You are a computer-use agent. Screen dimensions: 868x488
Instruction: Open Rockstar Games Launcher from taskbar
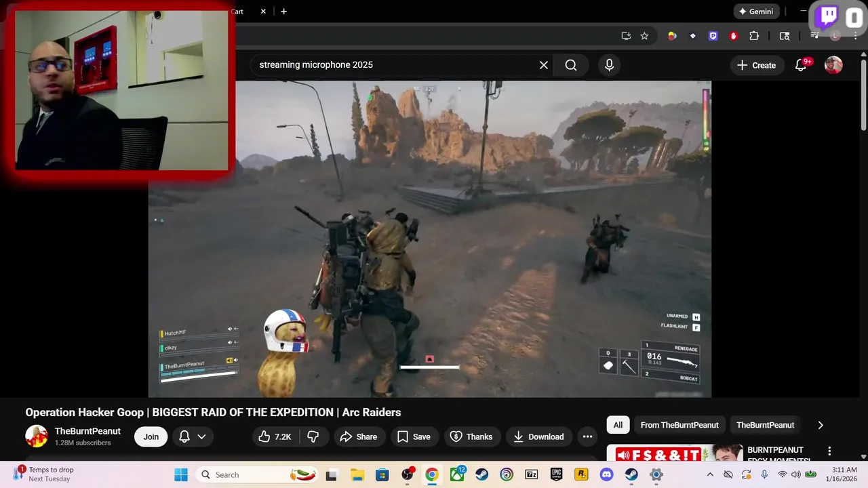pyautogui.click(x=581, y=474)
